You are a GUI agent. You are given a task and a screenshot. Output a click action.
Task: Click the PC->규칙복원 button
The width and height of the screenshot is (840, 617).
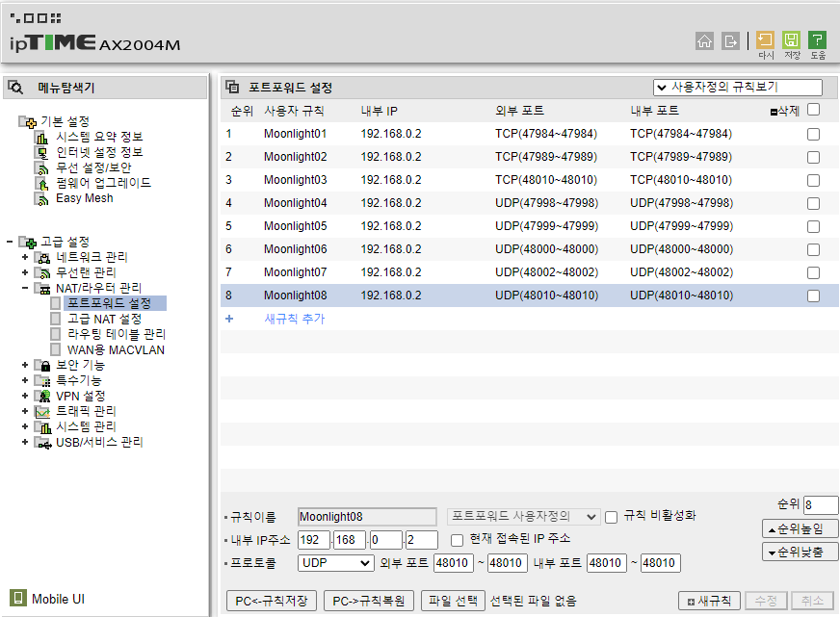[369, 601]
